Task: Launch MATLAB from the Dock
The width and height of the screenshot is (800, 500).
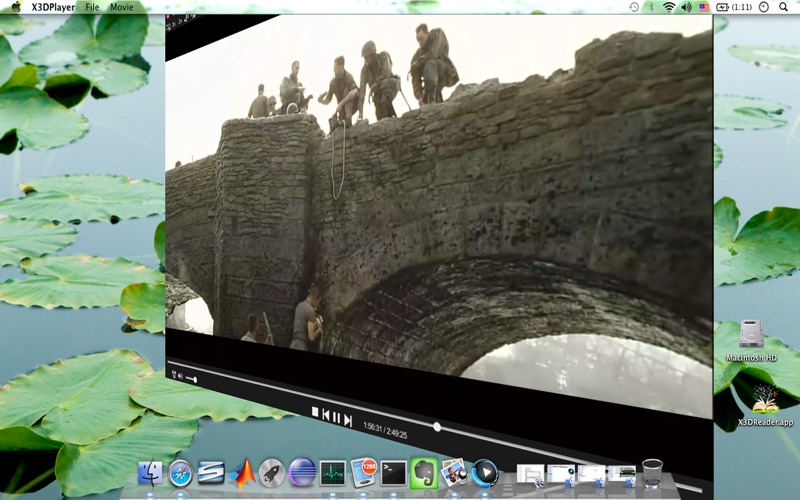Action: pyautogui.click(x=242, y=473)
